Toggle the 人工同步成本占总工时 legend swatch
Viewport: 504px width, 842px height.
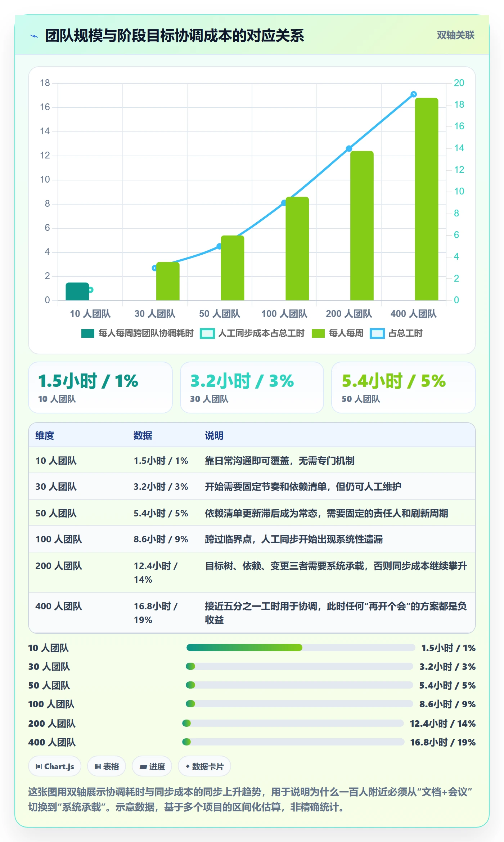pos(207,333)
